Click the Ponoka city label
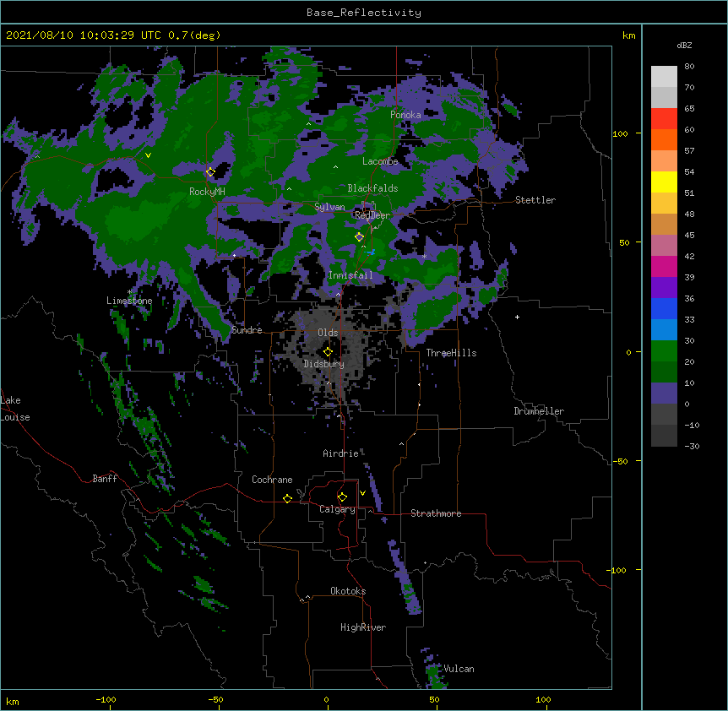728x711 pixels. [x=405, y=115]
